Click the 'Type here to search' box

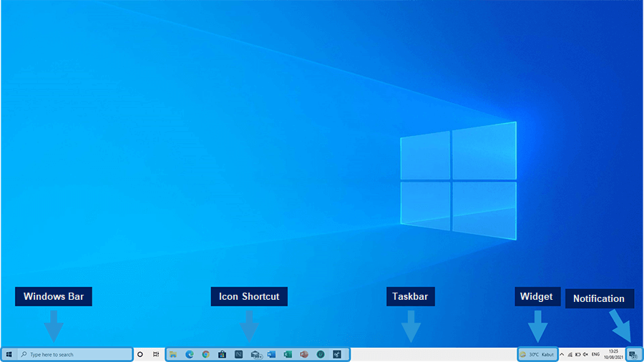pyautogui.click(x=74, y=355)
